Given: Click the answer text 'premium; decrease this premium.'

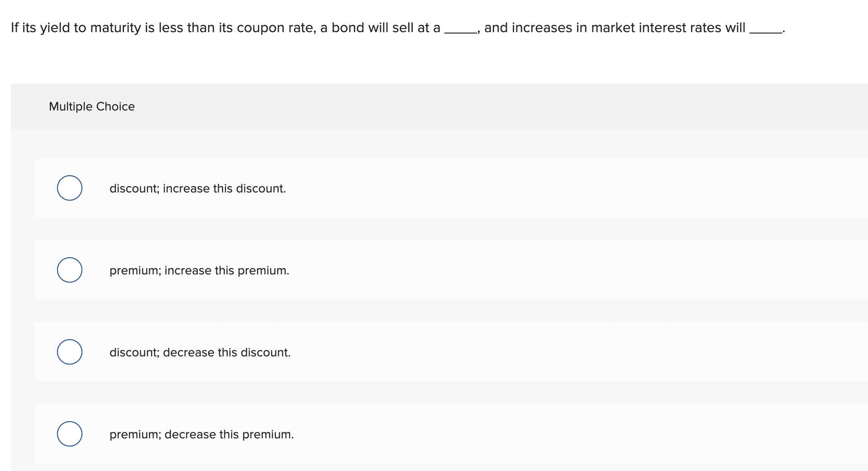Looking at the screenshot, I should pyautogui.click(x=201, y=434).
